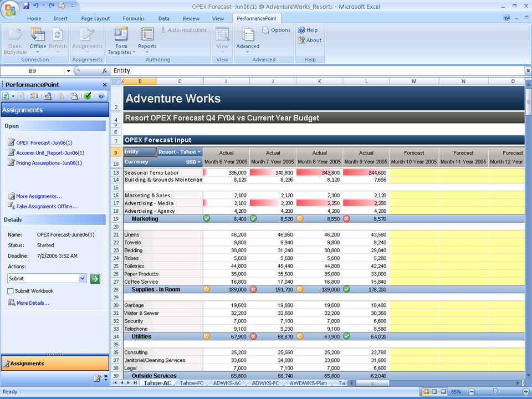Open the Insert ribbon tab
The image size is (532, 399).
tap(60, 19)
